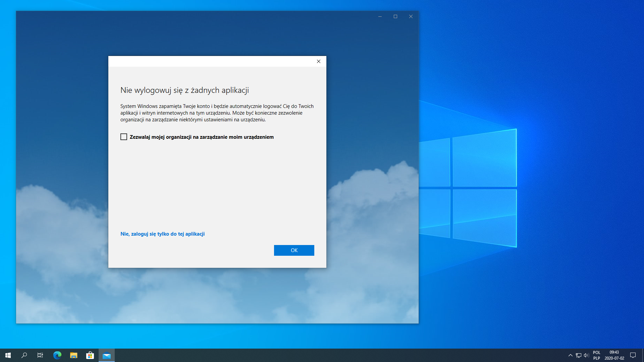
Task: Enable organization device management checkbox
Action: [x=124, y=137]
